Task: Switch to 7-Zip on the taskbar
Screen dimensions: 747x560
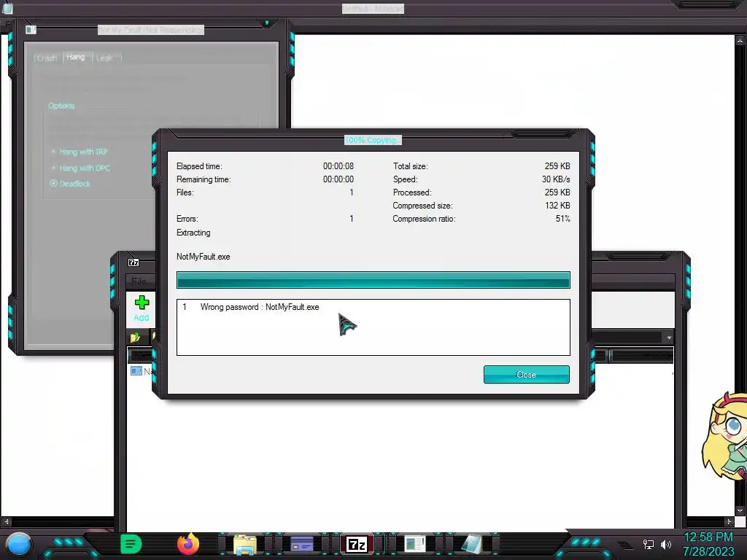Action: 357,544
